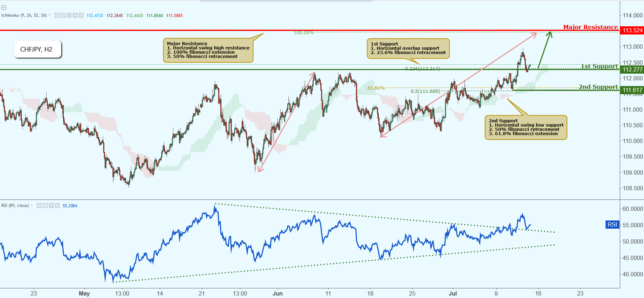Open the RSI indicator dropdown arrow
Viewport: 644px width, 298px height.
click(x=32, y=205)
